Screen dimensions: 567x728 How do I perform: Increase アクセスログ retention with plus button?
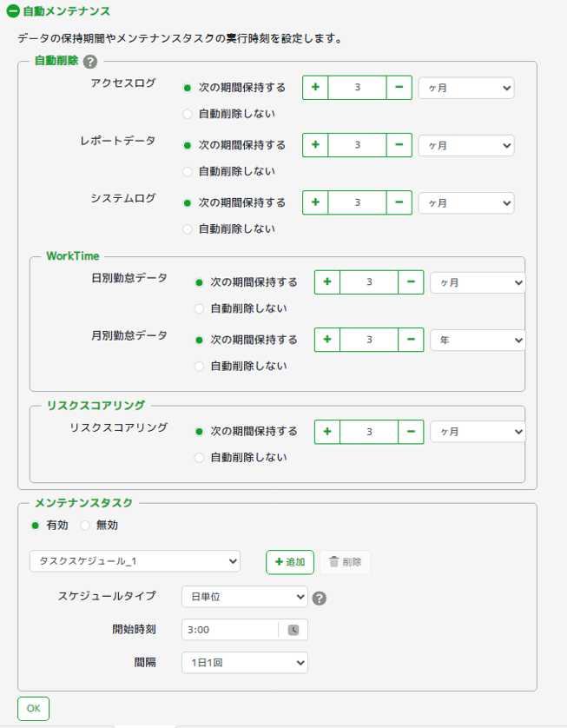315,87
